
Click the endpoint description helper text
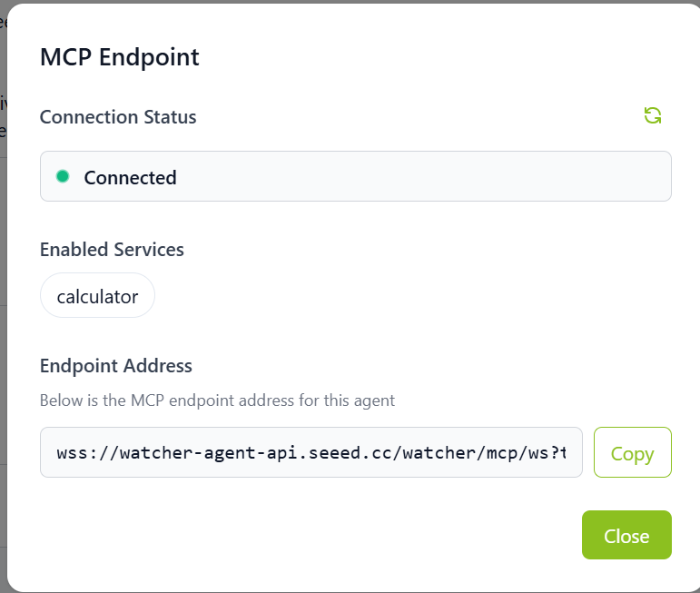(217, 400)
